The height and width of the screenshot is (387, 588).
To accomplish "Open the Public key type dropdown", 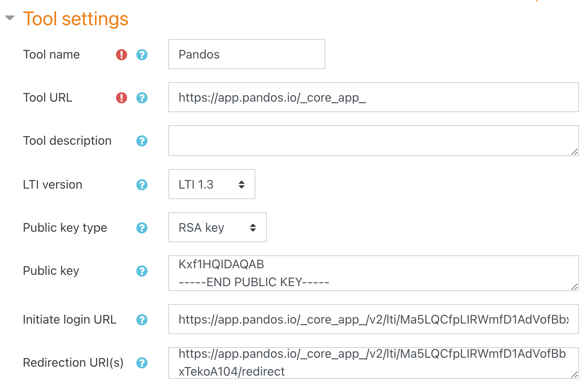I will point(218,227).
